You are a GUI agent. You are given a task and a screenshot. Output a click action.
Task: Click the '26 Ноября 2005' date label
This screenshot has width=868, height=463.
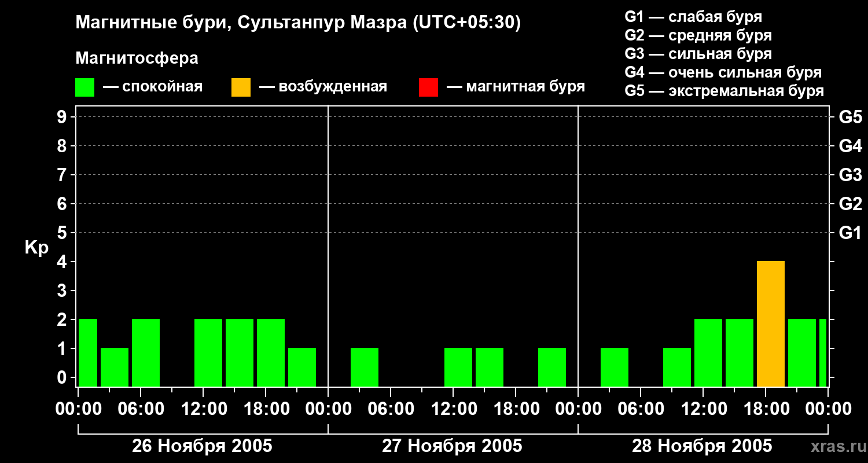202,446
